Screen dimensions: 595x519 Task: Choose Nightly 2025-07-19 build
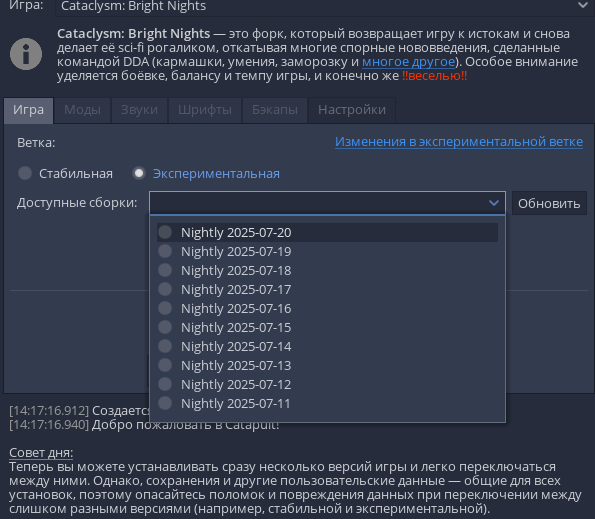[327, 251]
